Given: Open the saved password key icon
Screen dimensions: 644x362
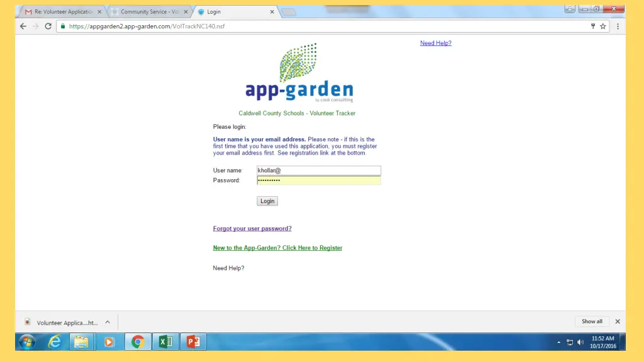Looking at the screenshot, I should [592, 26].
